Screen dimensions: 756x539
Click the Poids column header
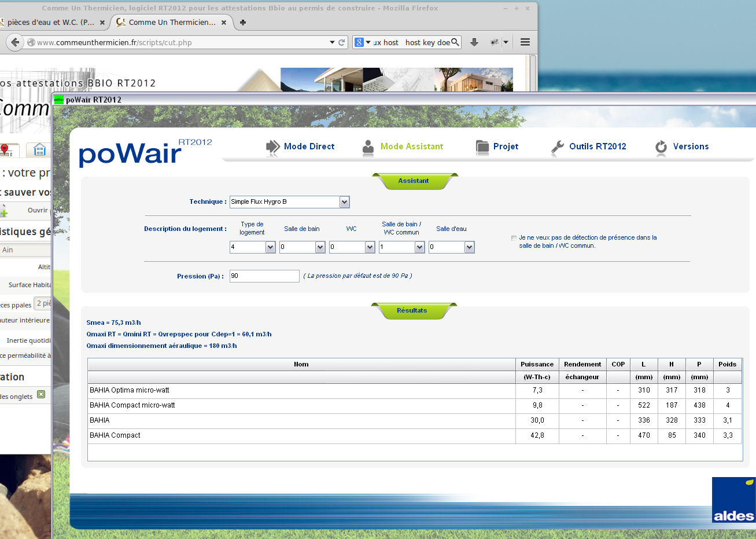click(727, 364)
